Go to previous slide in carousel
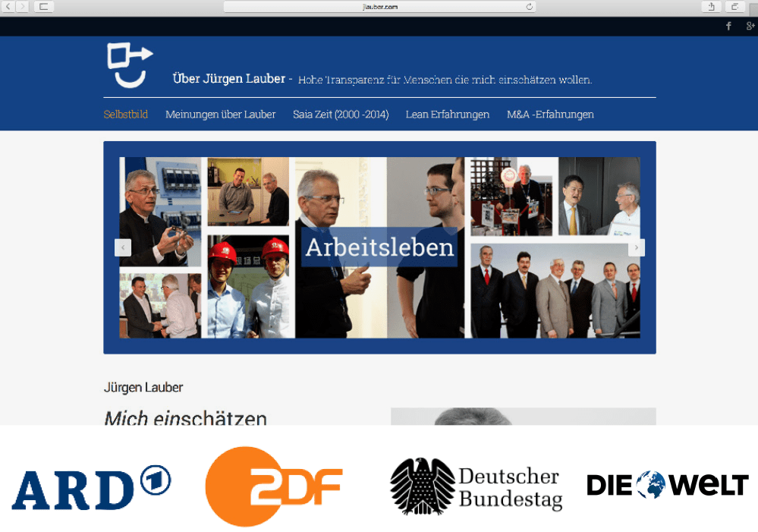 pos(123,247)
